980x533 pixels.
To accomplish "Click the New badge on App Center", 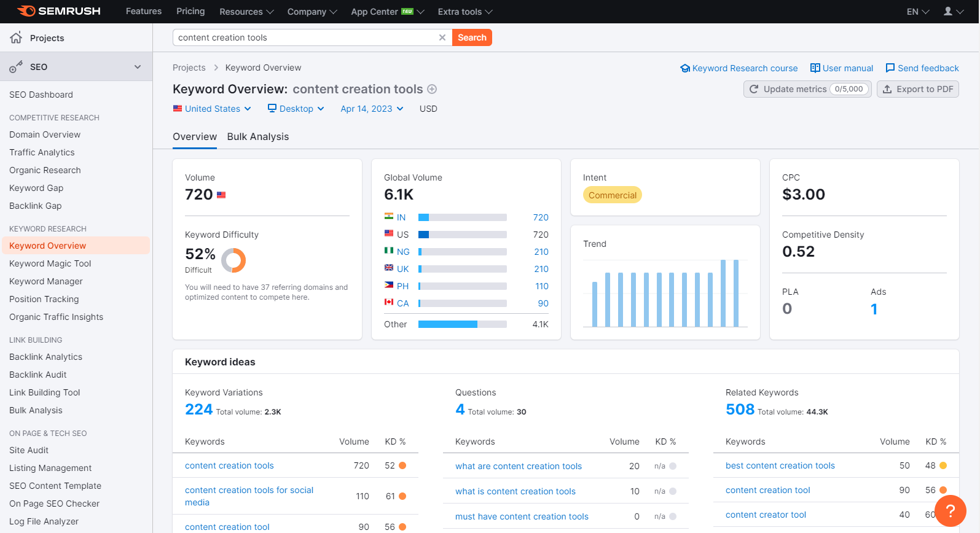I will pos(407,11).
